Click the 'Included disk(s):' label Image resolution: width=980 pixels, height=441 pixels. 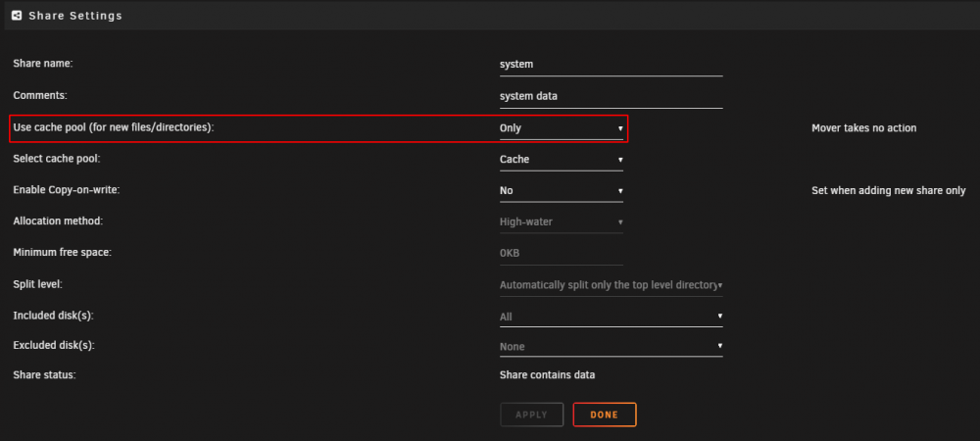[53, 316]
